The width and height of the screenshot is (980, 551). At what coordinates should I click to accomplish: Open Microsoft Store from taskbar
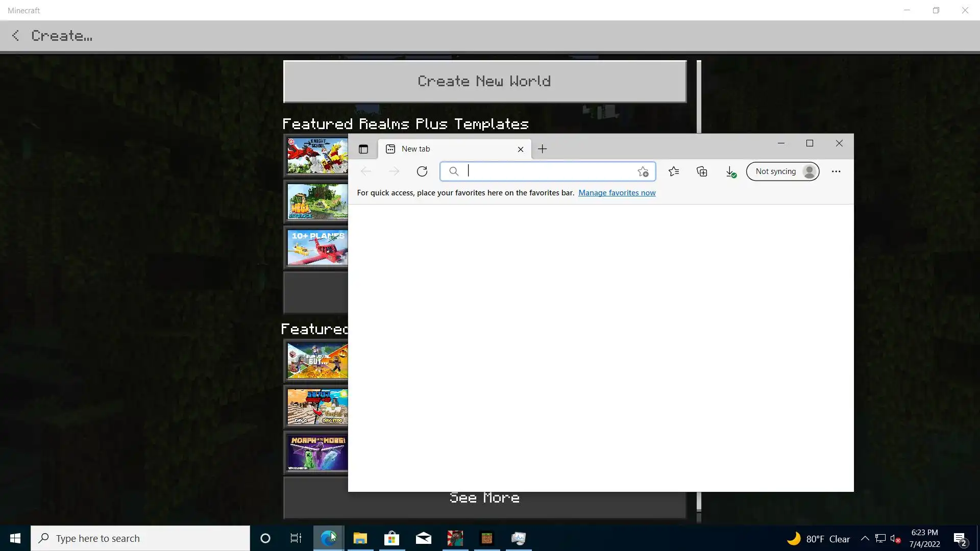(391, 538)
